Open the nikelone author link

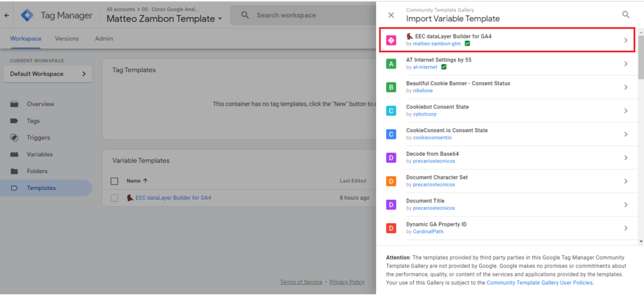click(x=423, y=90)
